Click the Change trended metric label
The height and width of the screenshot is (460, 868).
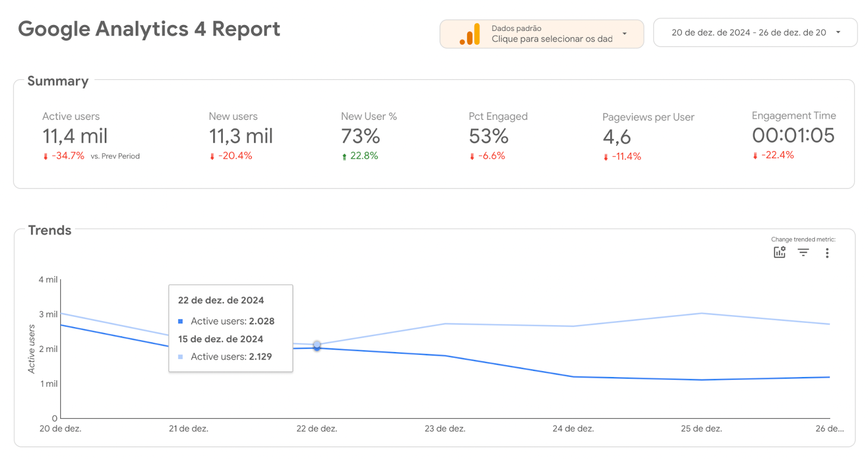pos(803,239)
